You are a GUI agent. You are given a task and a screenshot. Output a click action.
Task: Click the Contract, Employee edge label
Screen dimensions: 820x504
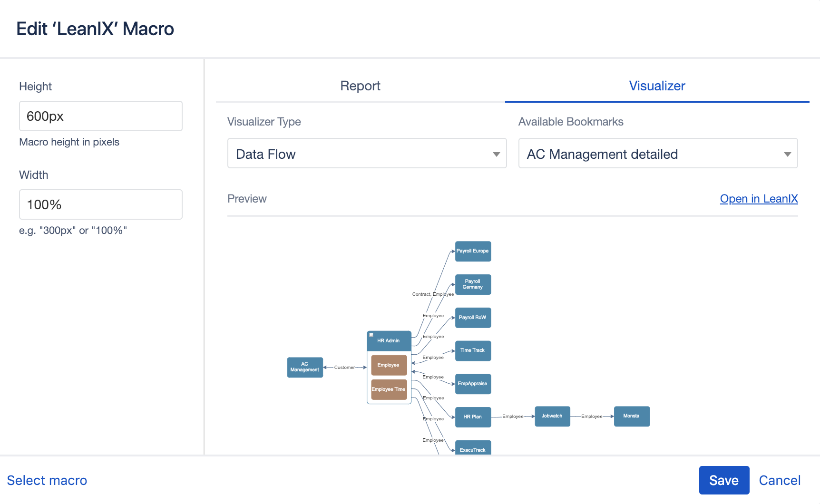(x=433, y=294)
